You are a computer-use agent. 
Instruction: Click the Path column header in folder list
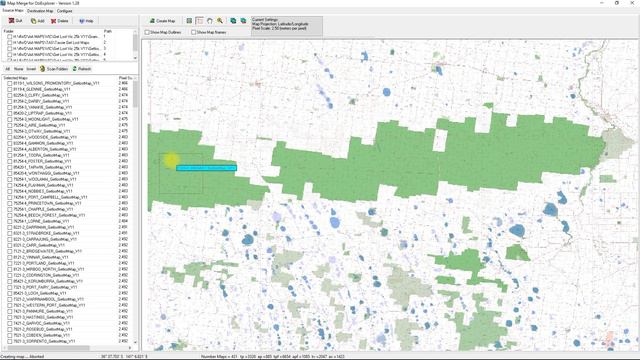118,31
